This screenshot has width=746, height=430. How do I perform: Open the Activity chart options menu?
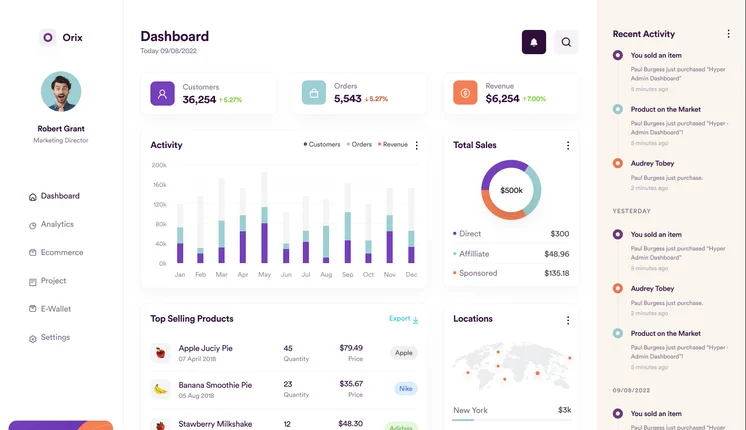(x=417, y=146)
